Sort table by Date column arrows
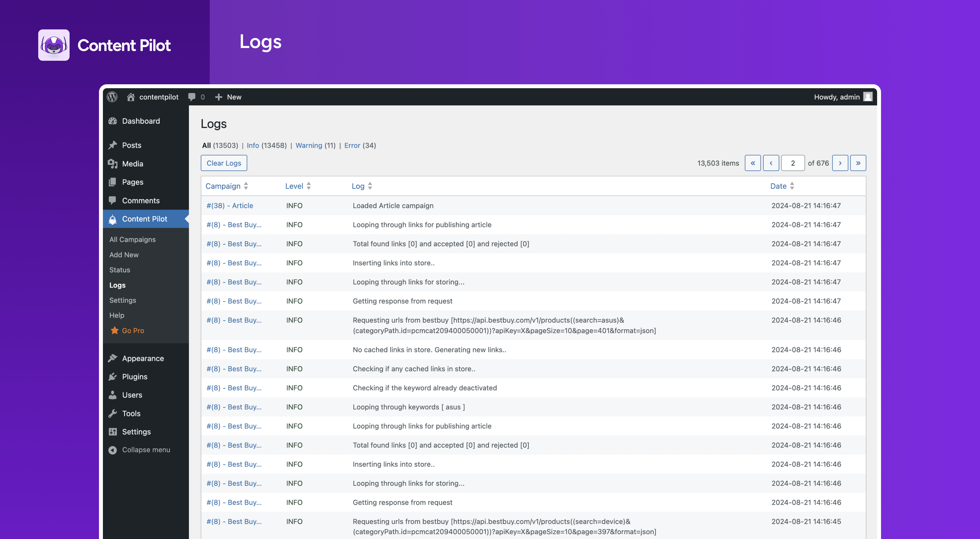The width and height of the screenshot is (980, 539). point(792,186)
